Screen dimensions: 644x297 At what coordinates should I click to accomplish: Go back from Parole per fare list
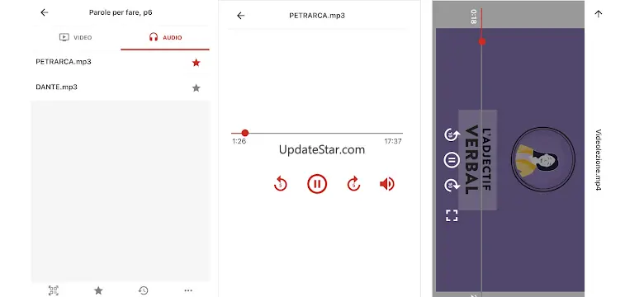[45, 12]
